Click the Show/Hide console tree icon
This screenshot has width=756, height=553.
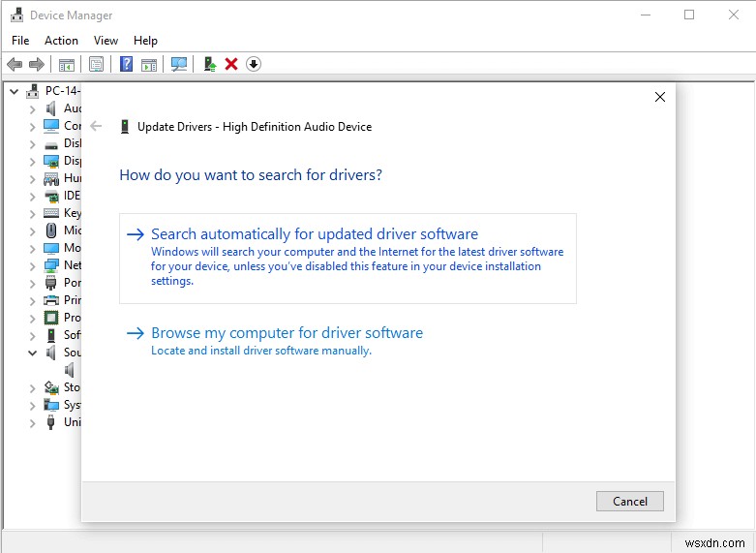pyautogui.click(x=67, y=64)
